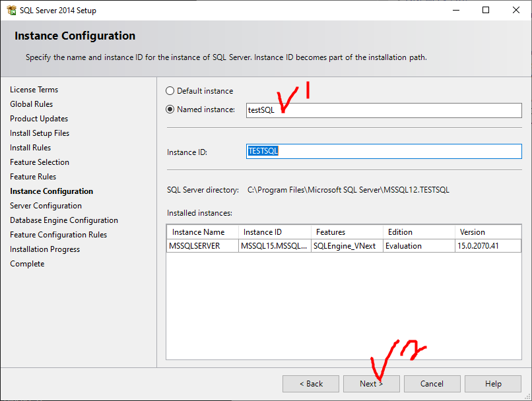Select Database Engine Configuration step
The width and height of the screenshot is (532, 401).
pyautogui.click(x=64, y=220)
